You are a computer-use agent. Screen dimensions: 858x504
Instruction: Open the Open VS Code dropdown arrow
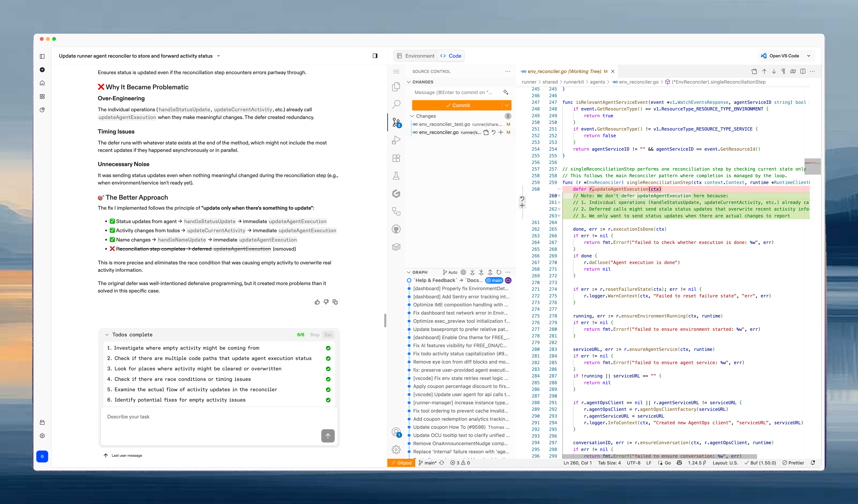pos(809,56)
